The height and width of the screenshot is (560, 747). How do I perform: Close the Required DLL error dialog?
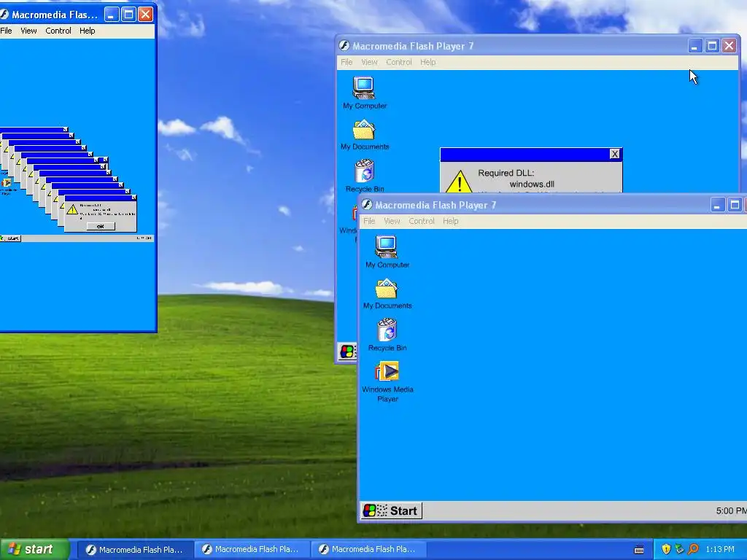[x=614, y=154]
